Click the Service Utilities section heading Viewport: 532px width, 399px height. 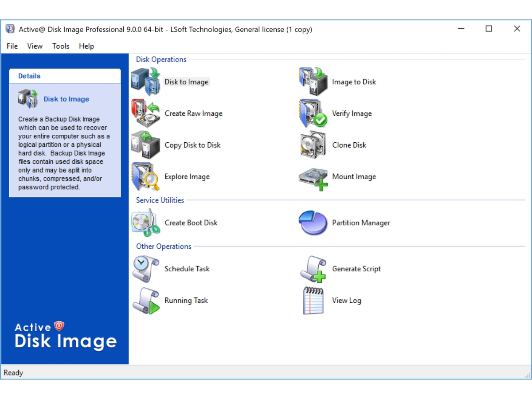click(160, 200)
